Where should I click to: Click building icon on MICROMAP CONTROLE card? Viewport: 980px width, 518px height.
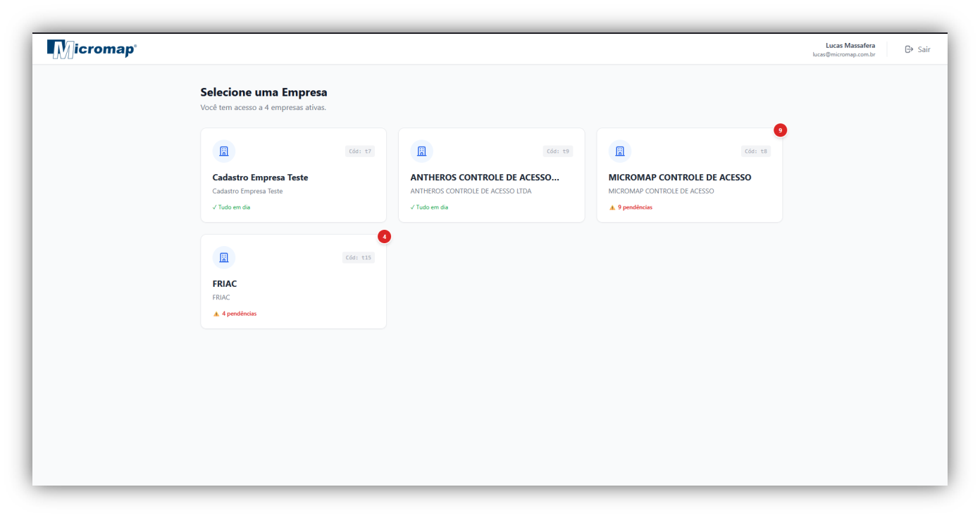(x=620, y=152)
